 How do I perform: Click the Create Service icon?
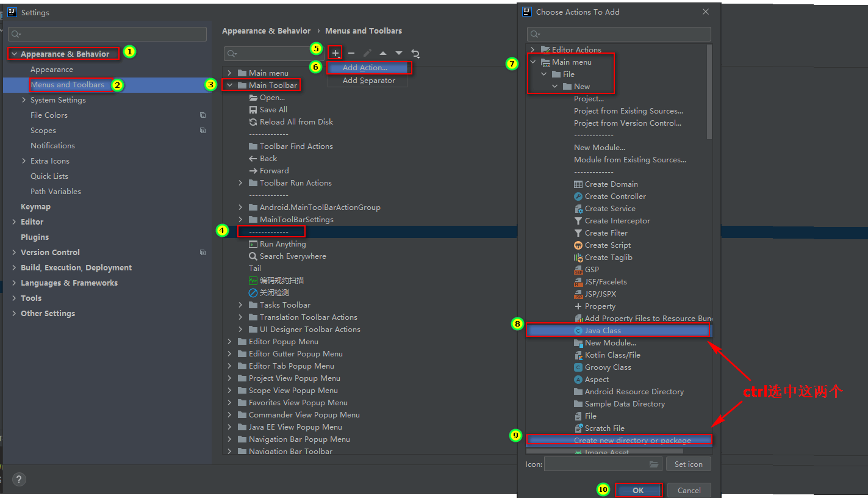578,208
